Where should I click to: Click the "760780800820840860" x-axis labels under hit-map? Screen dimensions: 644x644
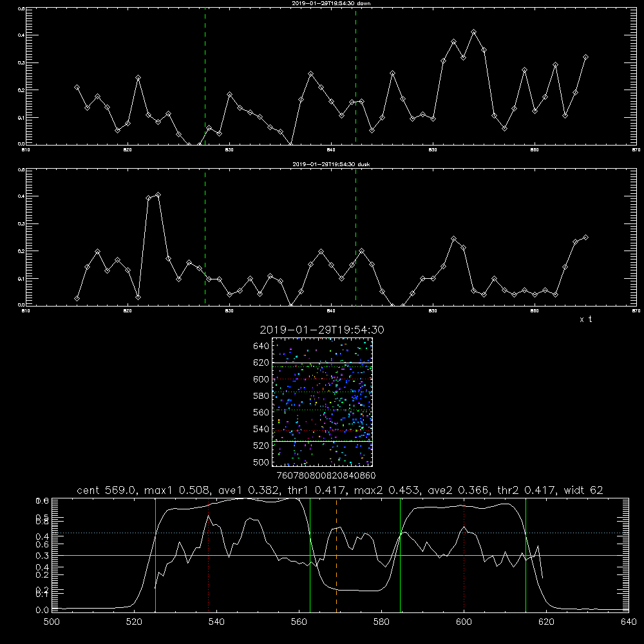tap(326, 476)
